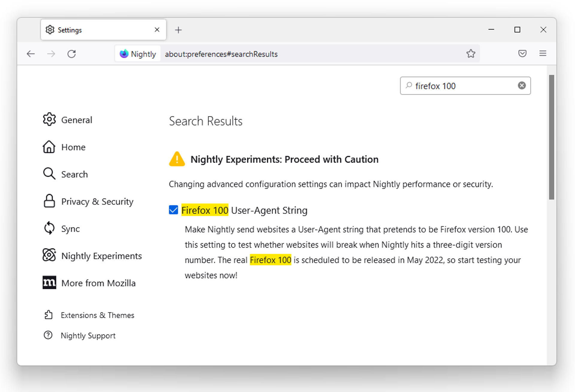This screenshot has width=575, height=392.
Task: Click the Privacy & Security lock icon
Action: point(49,201)
